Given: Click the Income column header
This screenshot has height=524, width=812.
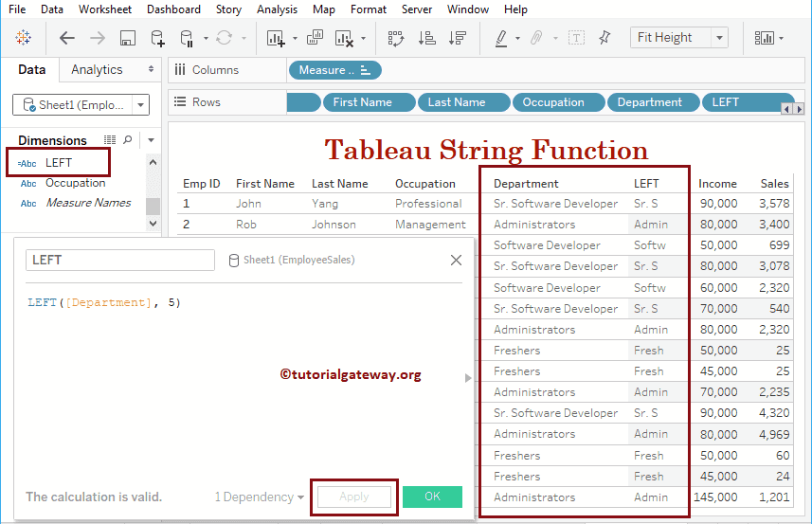Looking at the screenshot, I should pyautogui.click(x=717, y=183).
